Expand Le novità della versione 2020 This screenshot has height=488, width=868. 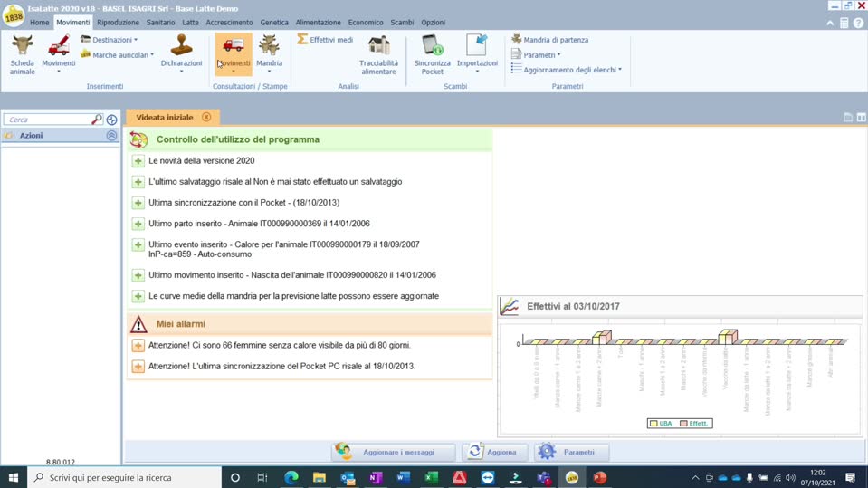pos(138,161)
